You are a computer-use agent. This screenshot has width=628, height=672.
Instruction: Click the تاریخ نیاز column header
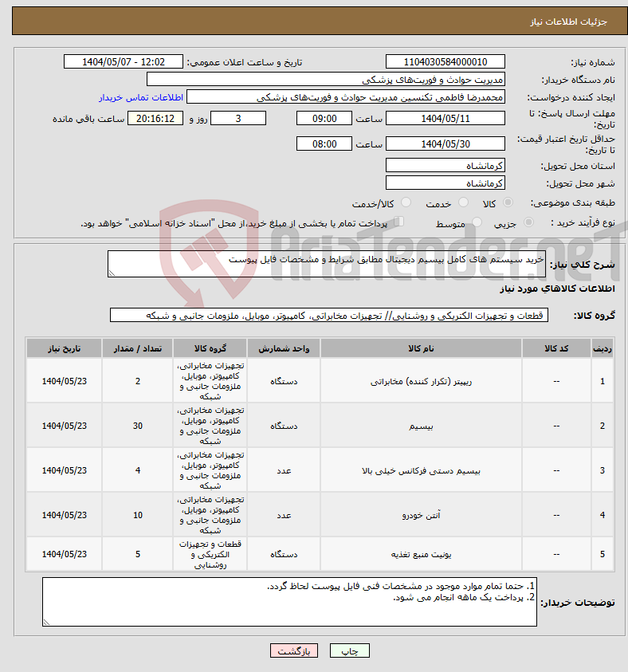point(65,348)
